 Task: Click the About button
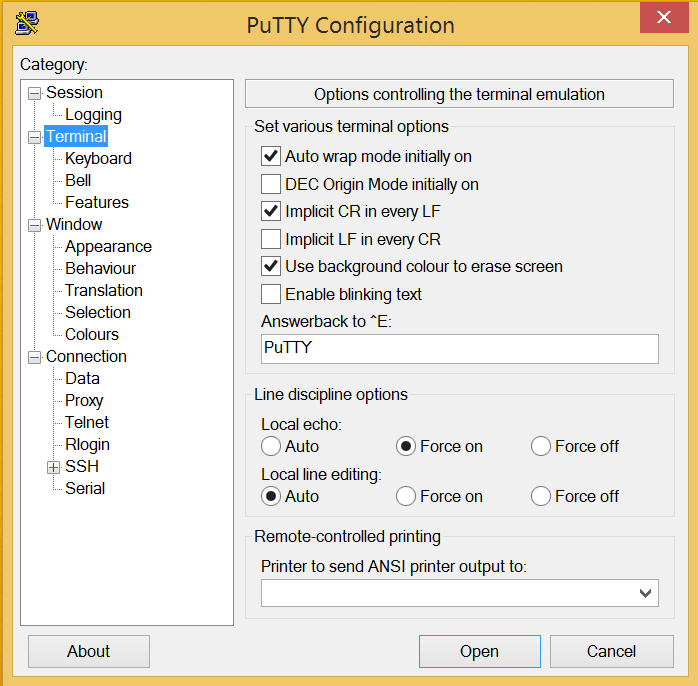[89, 651]
